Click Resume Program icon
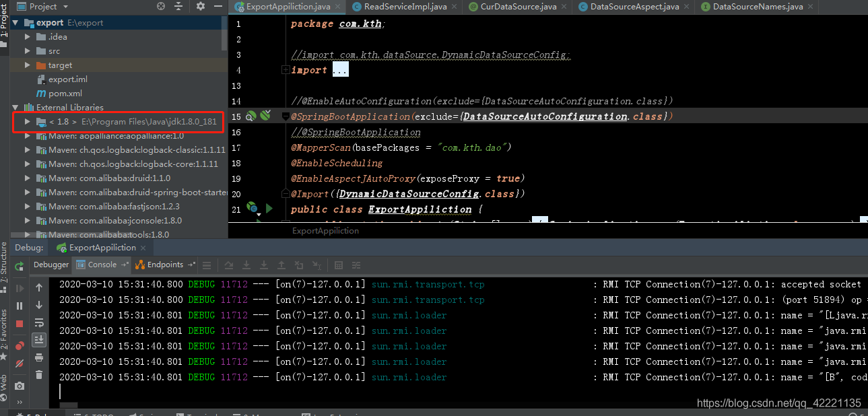 point(20,288)
